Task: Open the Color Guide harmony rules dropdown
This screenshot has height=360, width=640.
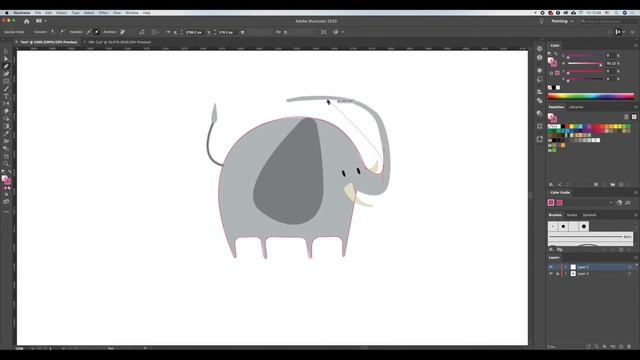Action: [x=611, y=202]
